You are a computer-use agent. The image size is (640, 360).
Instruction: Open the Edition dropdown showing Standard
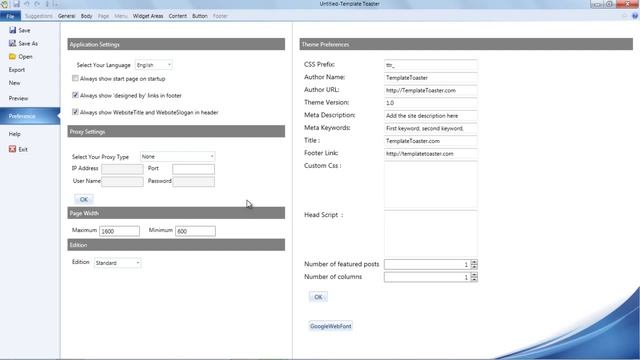[118, 263]
